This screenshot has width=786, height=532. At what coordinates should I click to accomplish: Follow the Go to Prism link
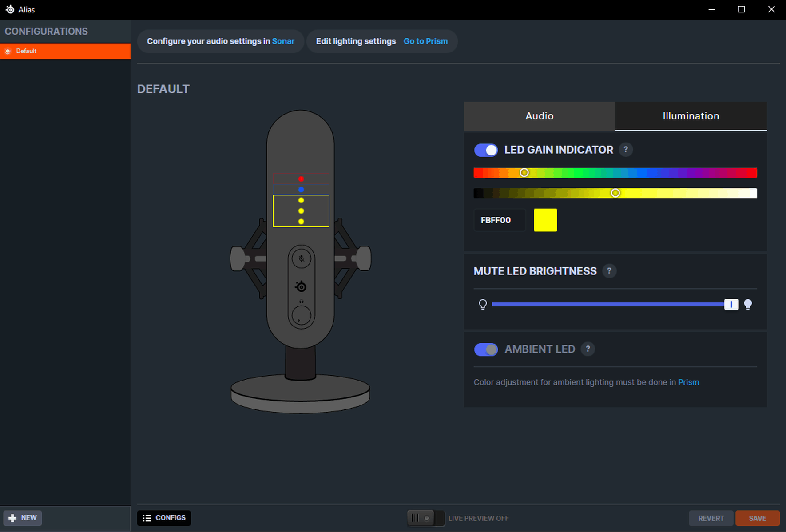coord(425,41)
